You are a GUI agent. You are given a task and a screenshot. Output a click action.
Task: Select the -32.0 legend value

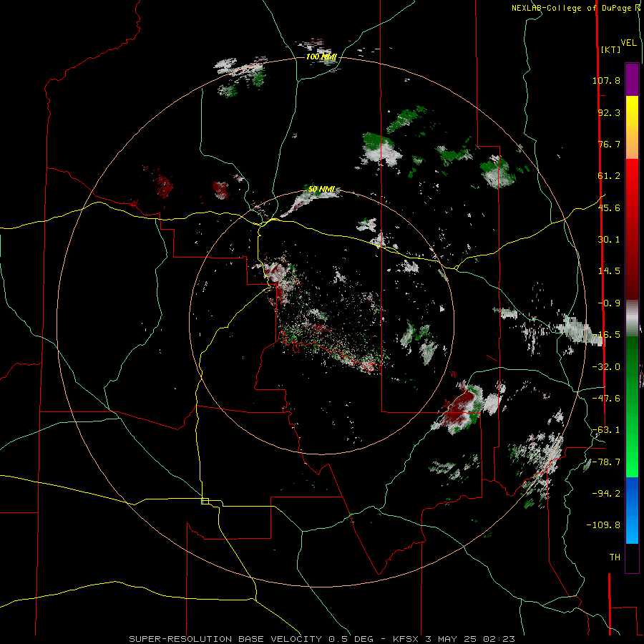(606, 367)
